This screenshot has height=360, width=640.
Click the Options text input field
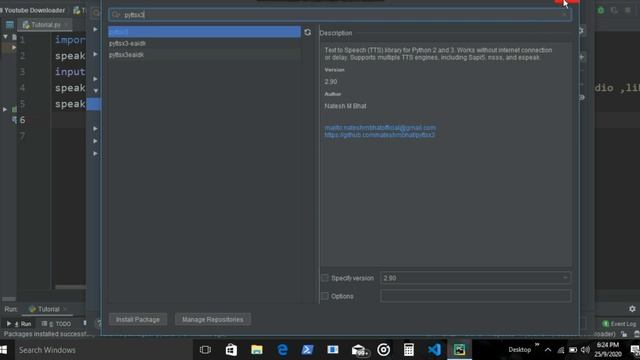476,296
